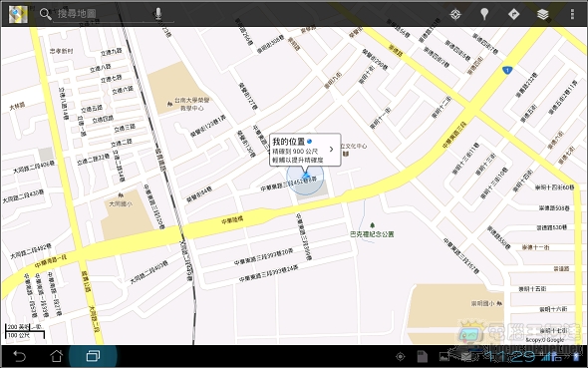Tap the 崇德路508巷 label

(x=554, y=207)
